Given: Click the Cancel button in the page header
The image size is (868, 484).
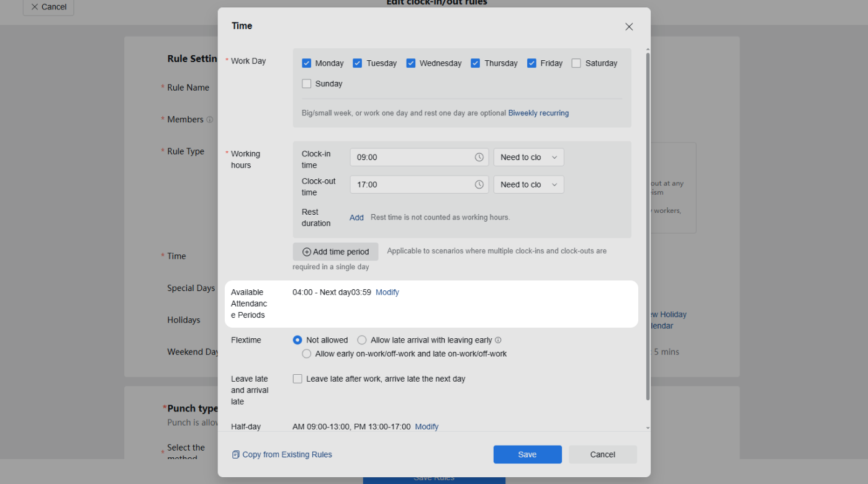Looking at the screenshot, I should click(48, 7).
